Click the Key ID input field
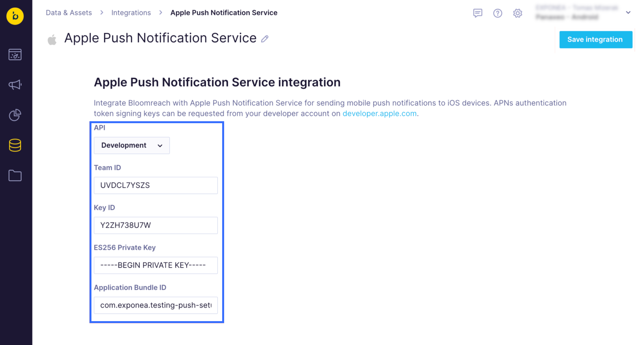Viewport: 644px width, 345px height. pyautogui.click(x=156, y=225)
